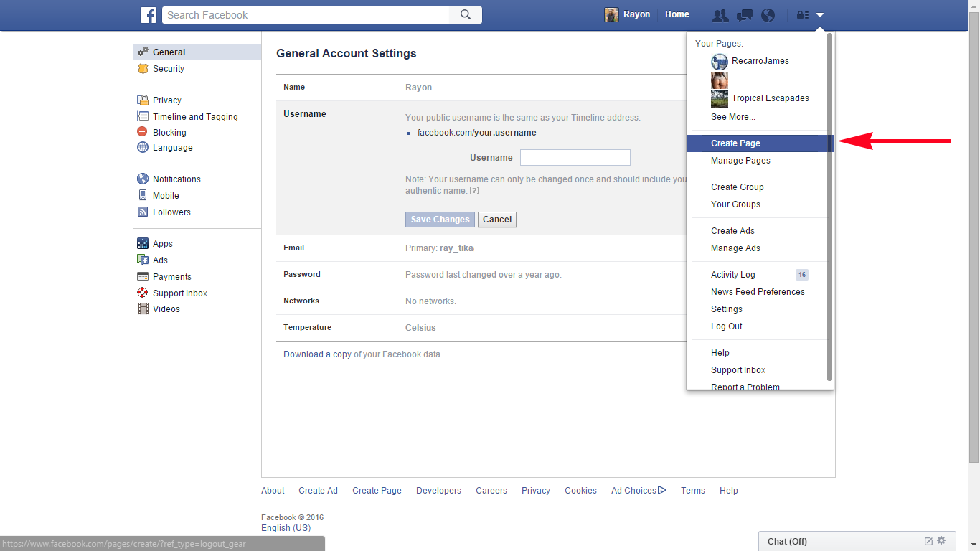The image size is (980, 551).
Task: Click footer Cookies link
Action: [580, 491]
